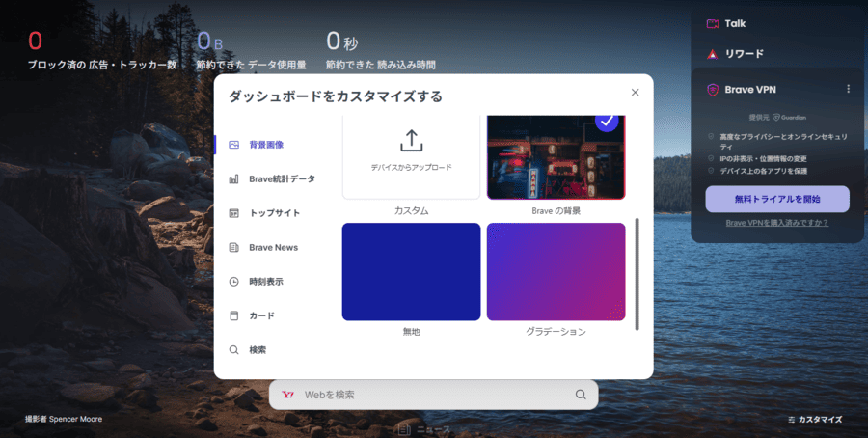Viewport: 868px width, 438px height.
Task: Click the Brave VPNを購入済みですか？ link
Action: (777, 223)
